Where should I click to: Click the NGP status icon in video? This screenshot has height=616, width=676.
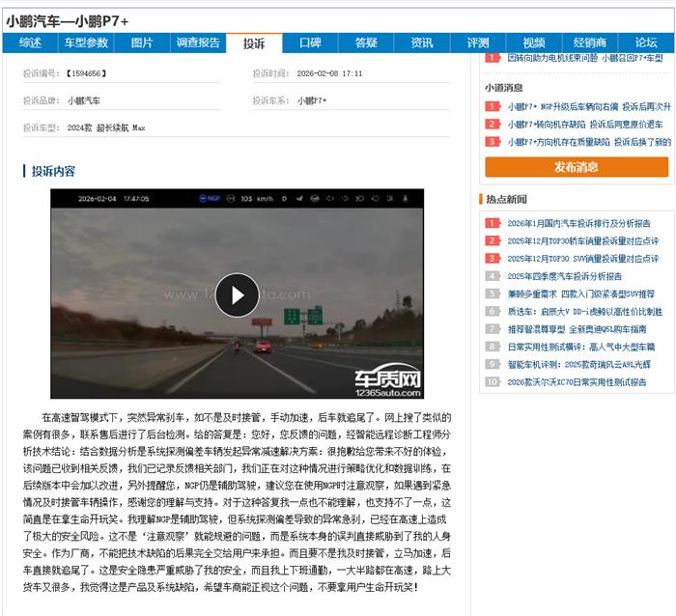coord(210,199)
